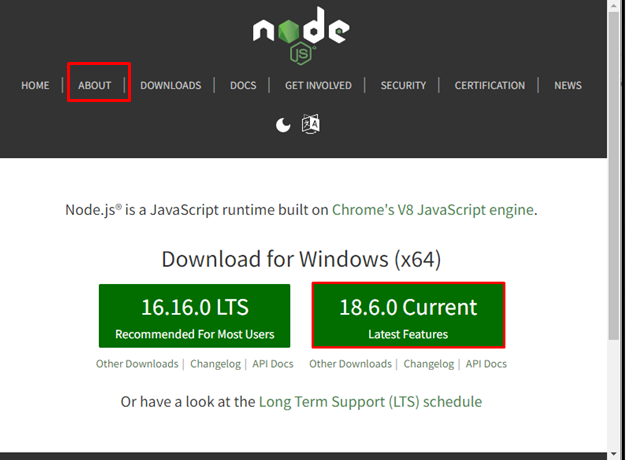626x460 pixels.
Task: Click the 'Download for Windows (x64)' heading
Action: [301, 259]
